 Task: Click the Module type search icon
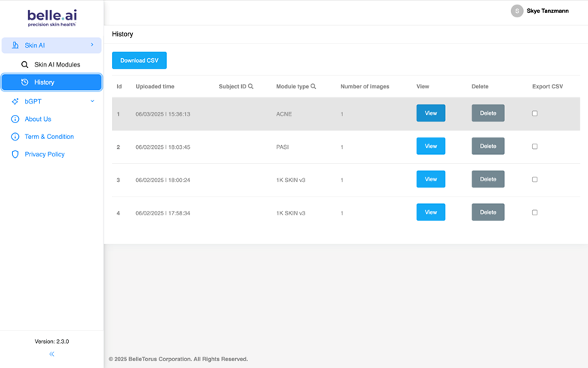pyautogui.click(x=314, y=87)
